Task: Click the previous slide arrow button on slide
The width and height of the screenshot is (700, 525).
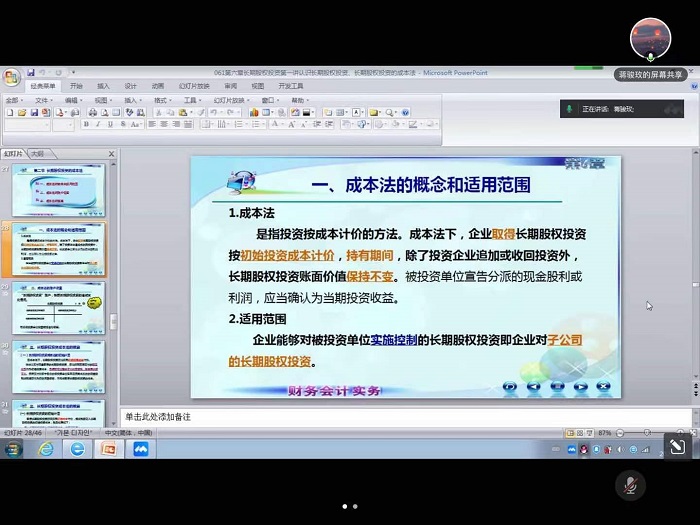Action: (x=533, y=385)
